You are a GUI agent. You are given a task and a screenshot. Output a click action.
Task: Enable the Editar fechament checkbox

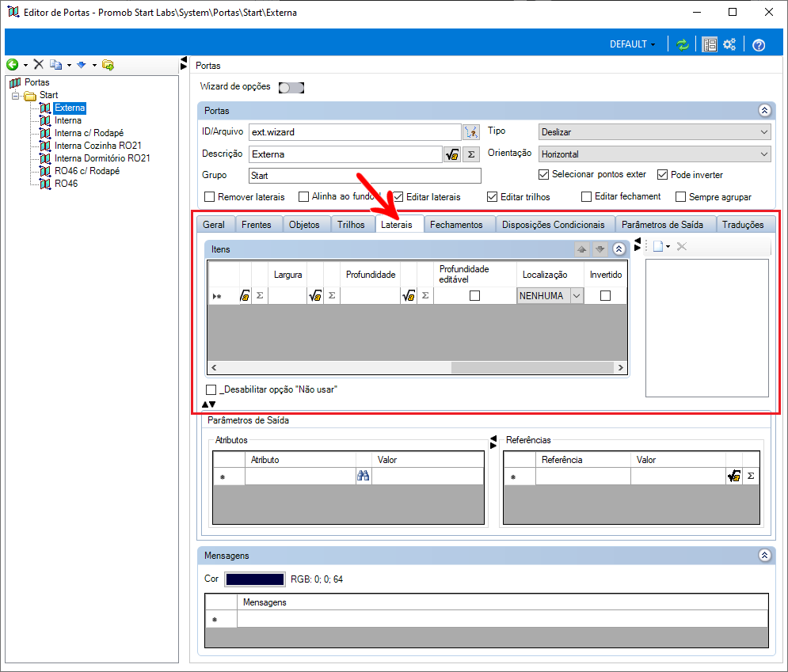pos(587,197)
